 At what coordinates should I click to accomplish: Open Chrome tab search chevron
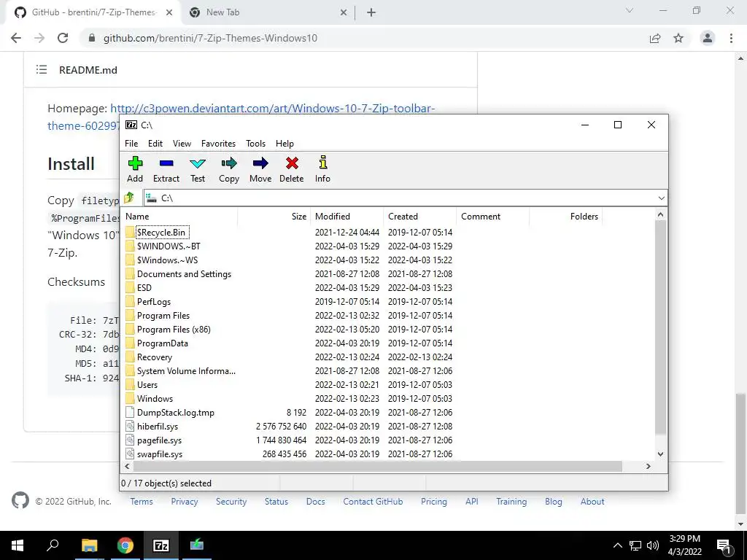630,10
